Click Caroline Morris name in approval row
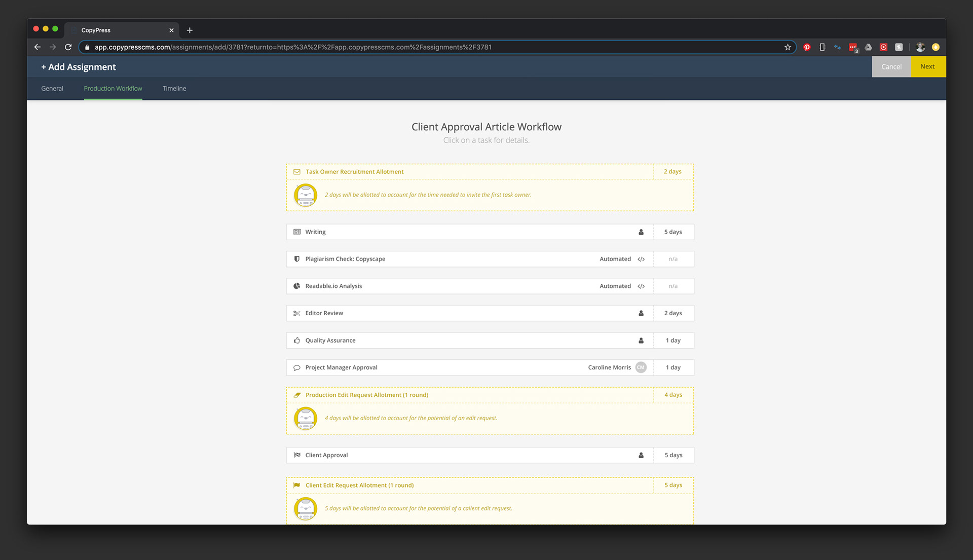Image resolution: width=973 pixels, height=560 pixels. pyautogui.click(x=609, y=367)
